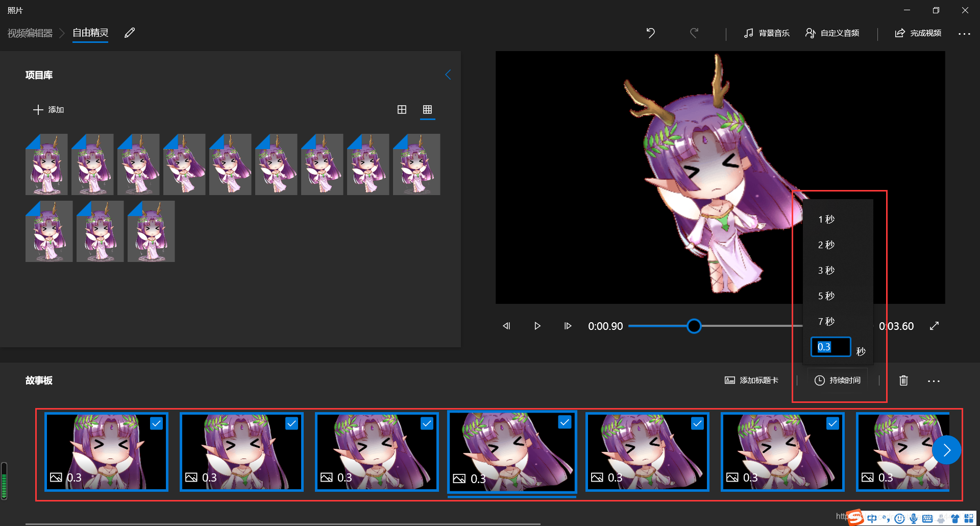The image size is (980, 526).
Task: Switch library to small grid view
Action: (x=427, y=109)
